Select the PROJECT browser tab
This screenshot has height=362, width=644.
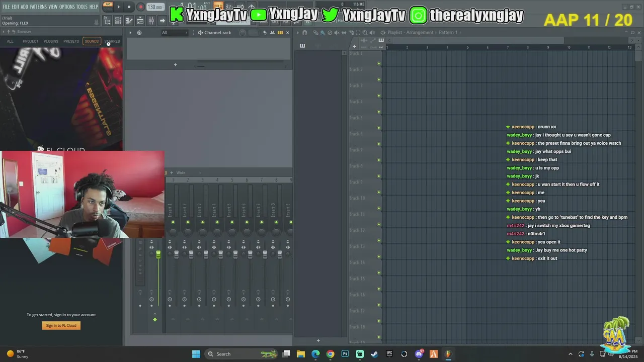click(x=30, y=41)
